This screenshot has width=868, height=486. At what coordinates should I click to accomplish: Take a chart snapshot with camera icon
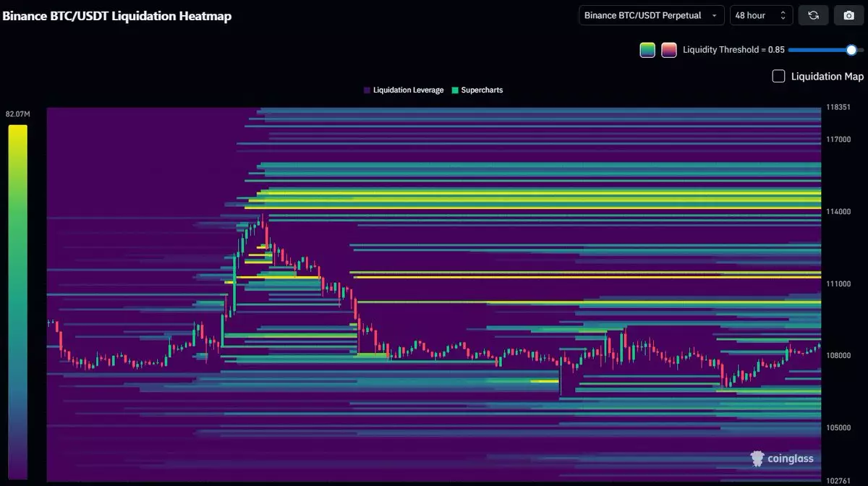pos(848,15)
